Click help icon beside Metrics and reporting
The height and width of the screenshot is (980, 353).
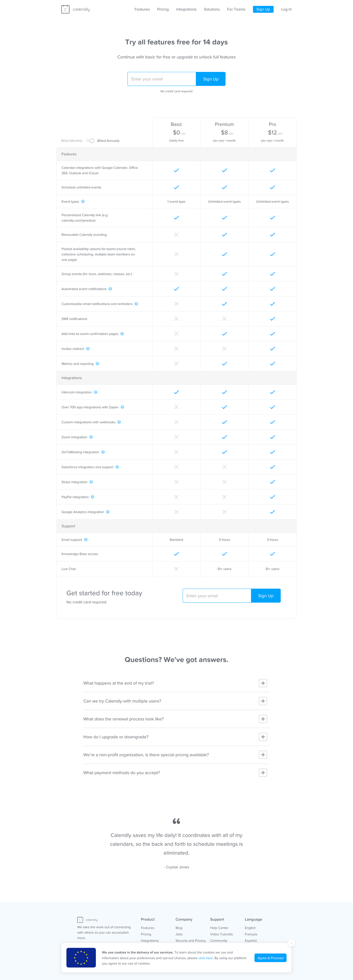(x=97, y=364)
